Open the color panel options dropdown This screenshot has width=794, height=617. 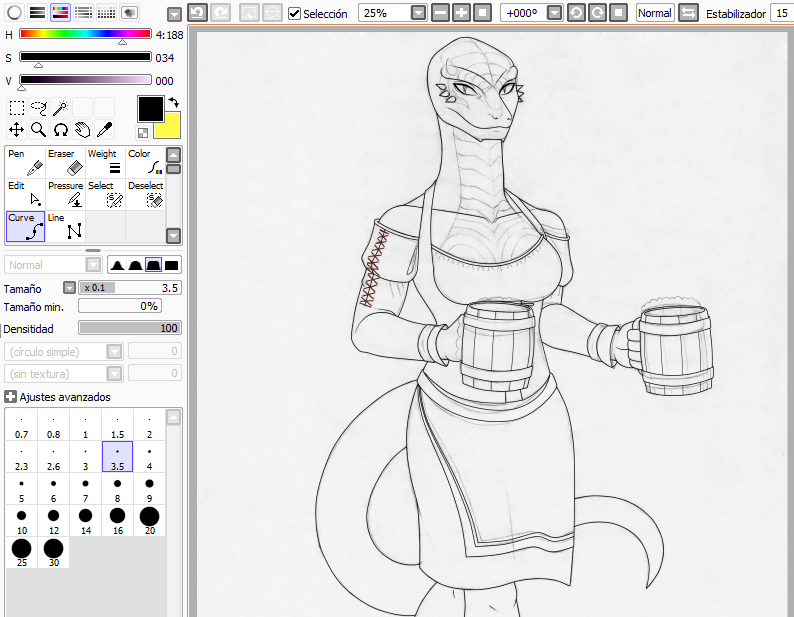click(174, 14)
